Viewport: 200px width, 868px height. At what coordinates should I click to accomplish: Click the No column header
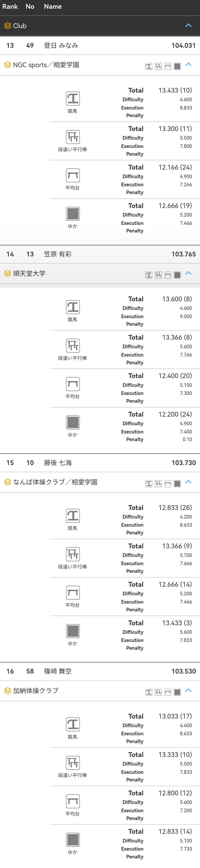coord(30,6)
